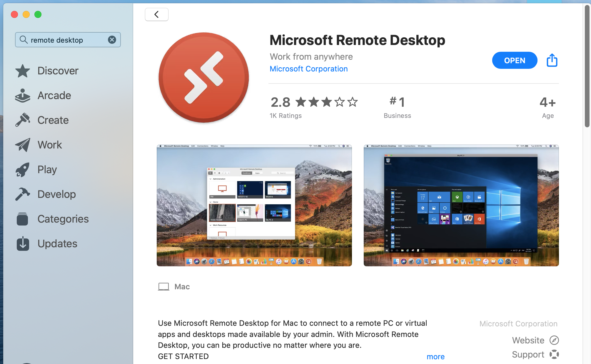This screenshot has width=591, height=364.
Task: Expand description with more link
Action: (435, 357)
